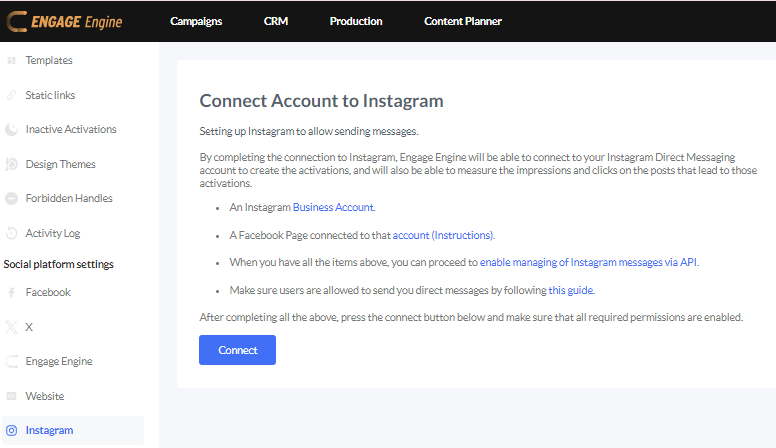776x448 pixels.
Task: Click the Forbidden Handles icon
Action: click(12, 199)
